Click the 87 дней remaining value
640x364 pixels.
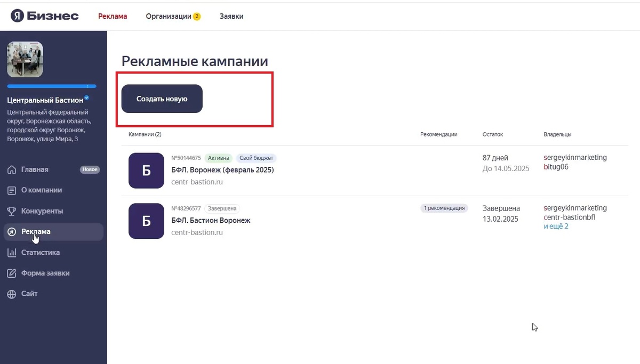point(495,158)
